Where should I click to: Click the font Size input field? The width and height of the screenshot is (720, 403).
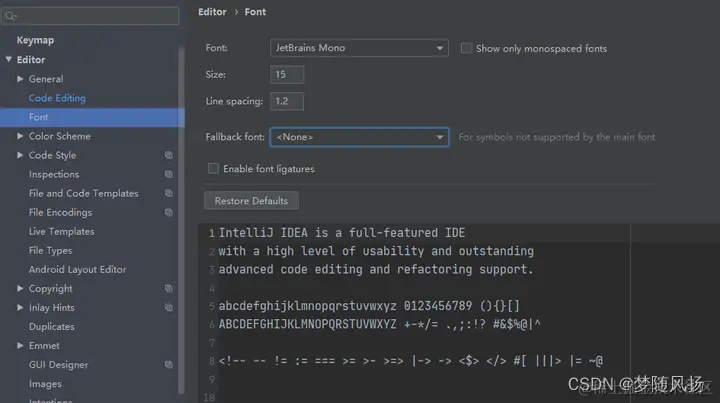coord(287,74)
